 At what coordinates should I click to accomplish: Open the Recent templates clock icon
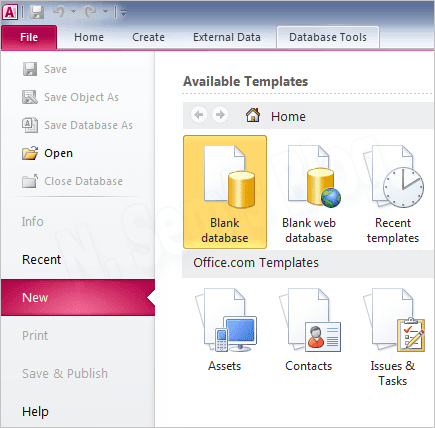coord(394,177)
